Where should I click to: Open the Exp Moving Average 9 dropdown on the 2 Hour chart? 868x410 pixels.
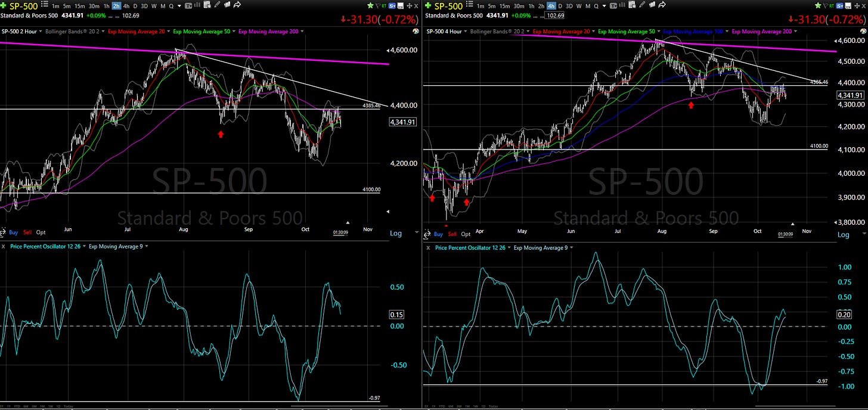coord(147,246)
